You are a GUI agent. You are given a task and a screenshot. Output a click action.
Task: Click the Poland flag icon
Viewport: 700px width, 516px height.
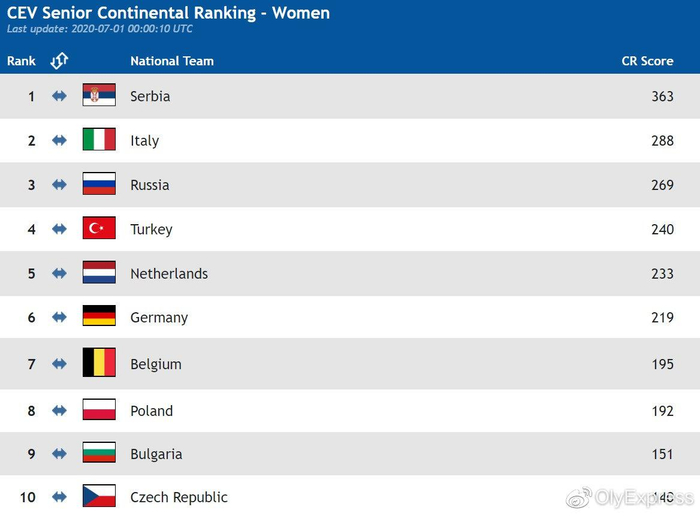click(x=99, y=410)
